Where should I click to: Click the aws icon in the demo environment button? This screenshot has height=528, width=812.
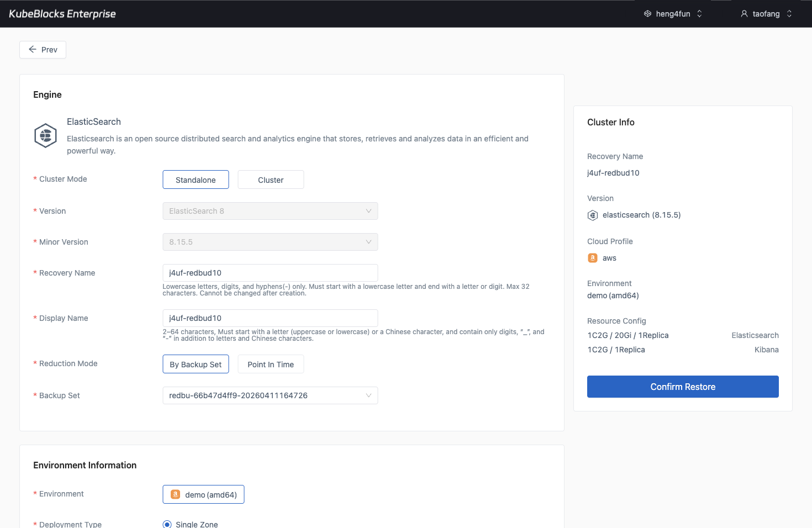(x=175, y=494)
